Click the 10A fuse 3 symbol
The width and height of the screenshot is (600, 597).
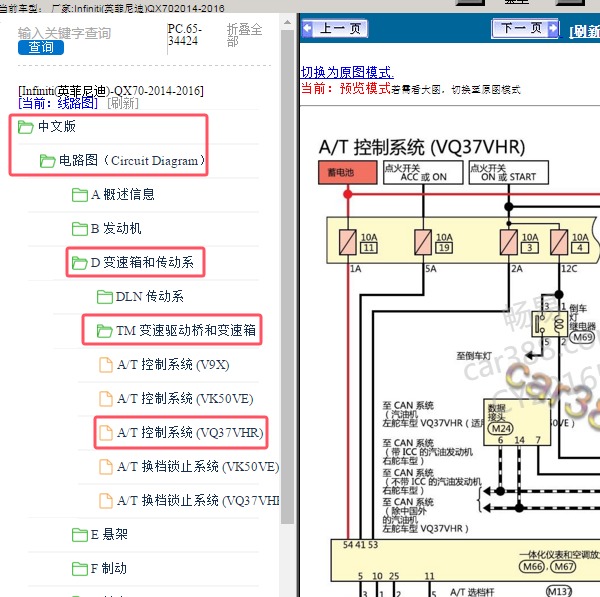(x=509, y=242)
